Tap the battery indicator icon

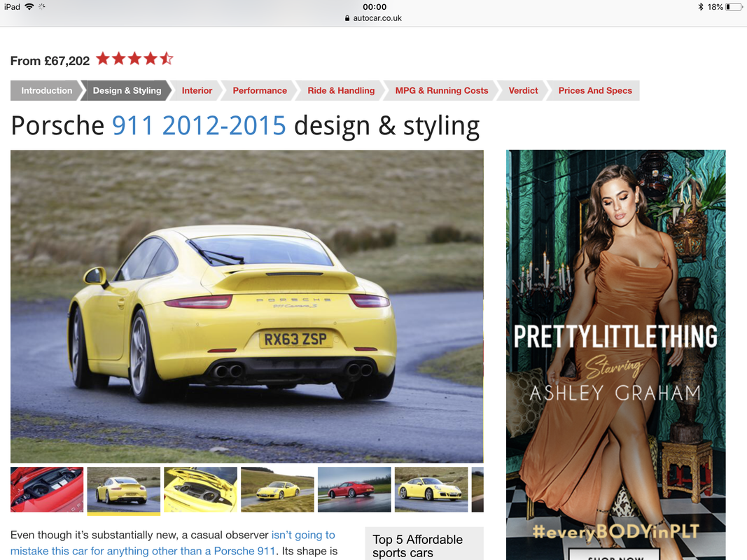click(734, 7)
